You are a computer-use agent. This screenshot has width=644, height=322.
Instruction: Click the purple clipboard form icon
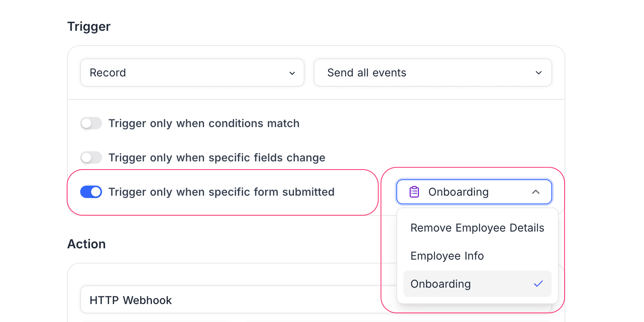coord(414,192)
